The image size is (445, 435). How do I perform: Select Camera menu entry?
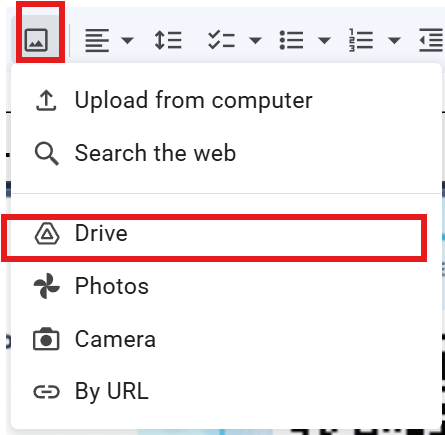tap(226, 339)
